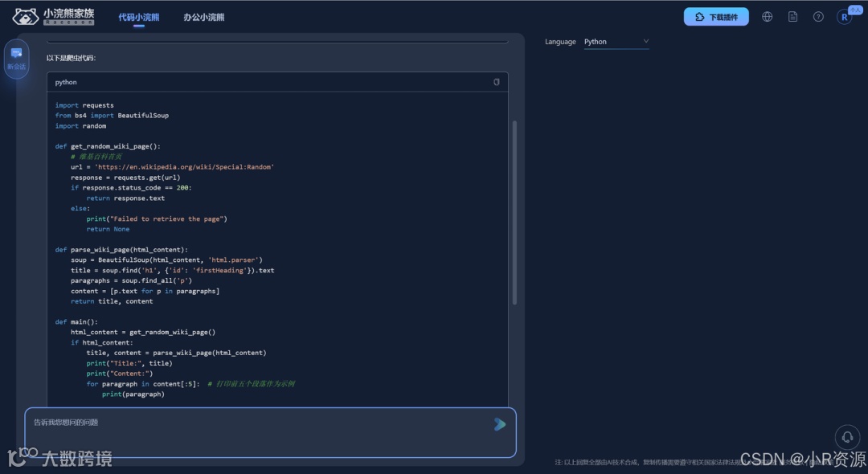Viewport: 868px width, 474px height.
Task: Open customer support headset icon
Action: point(847,437)
